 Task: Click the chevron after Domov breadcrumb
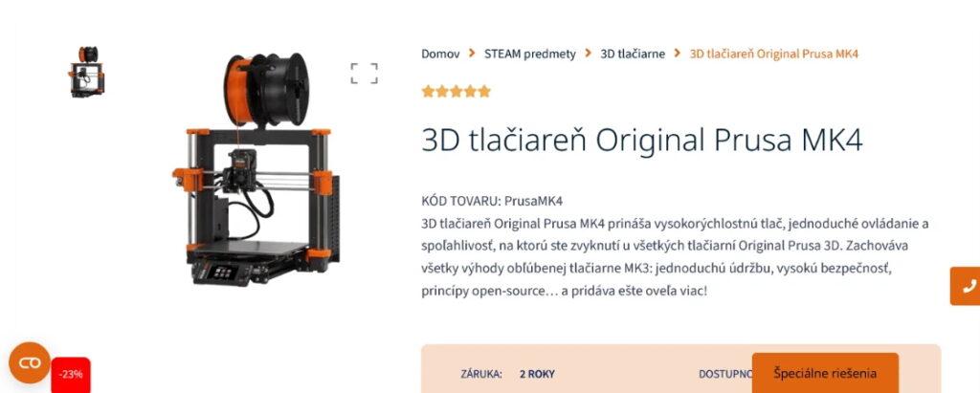pyautogui.click(x=472, y=54)
